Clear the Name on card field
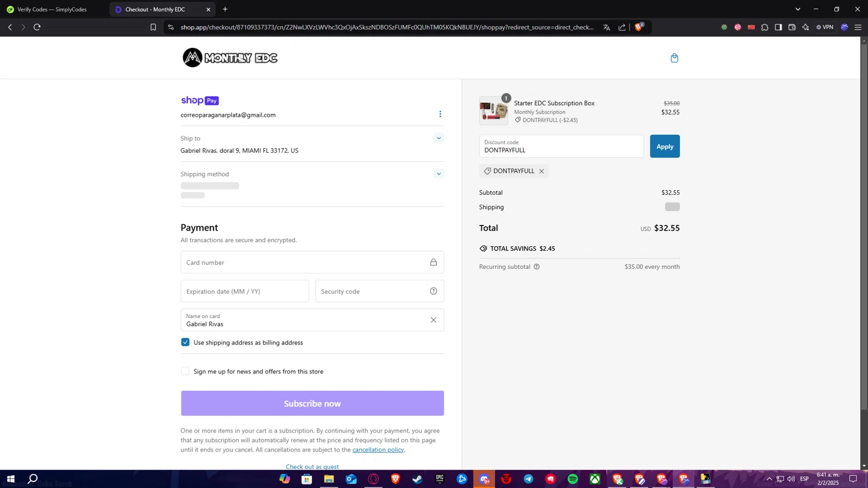868x488 pixels. (433, 320)
